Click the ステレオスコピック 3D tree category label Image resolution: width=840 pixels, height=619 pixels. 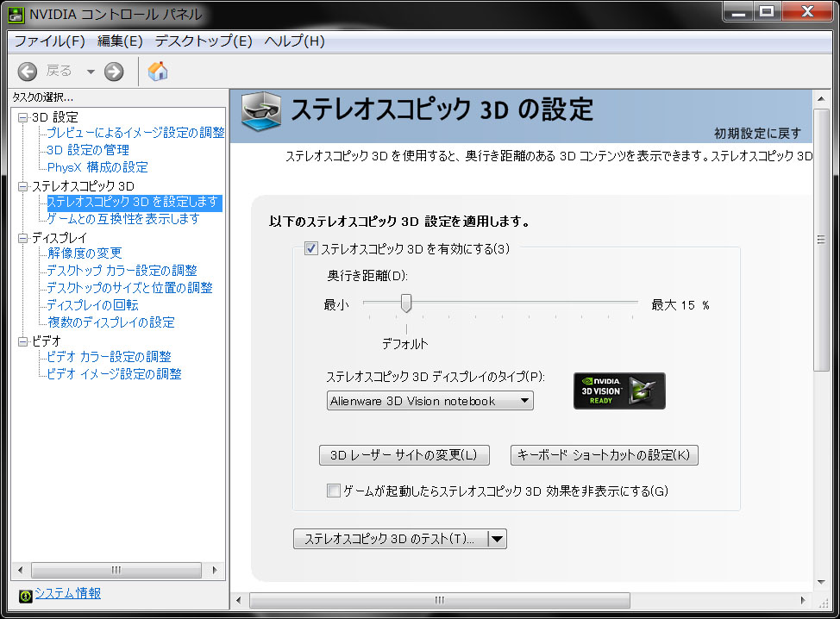[x=83, y=186]
